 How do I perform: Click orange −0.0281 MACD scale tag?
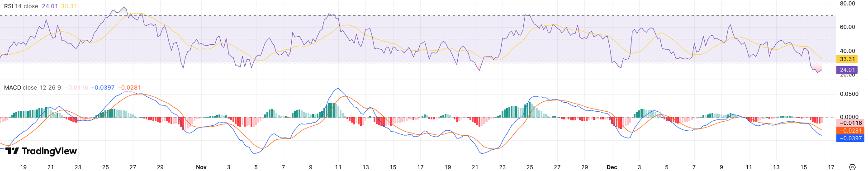pos(850,131)
